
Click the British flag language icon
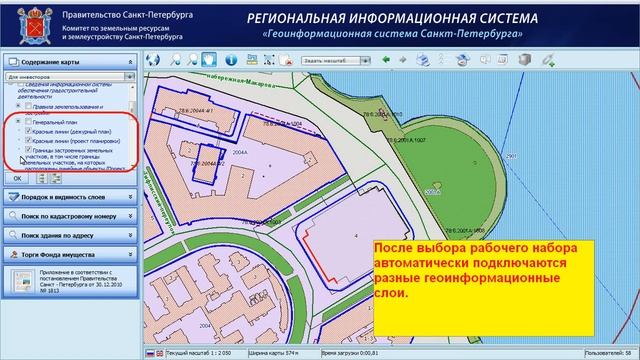(x=159, y=353)
